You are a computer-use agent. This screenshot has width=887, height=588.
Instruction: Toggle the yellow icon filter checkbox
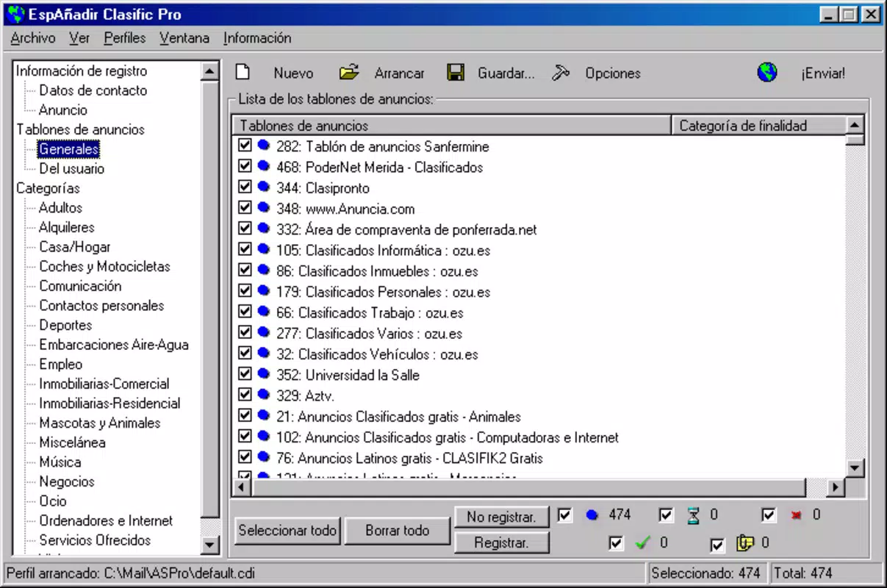(718, 545)
